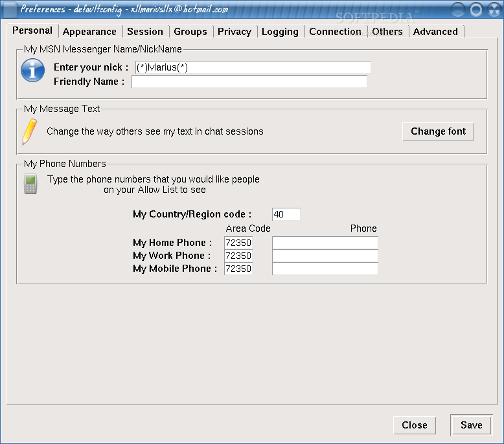Image resolution: width=504 pixels, height=444 pixels.
Task: Focus the Enter your nick field
Action: [x=253, y=67]
